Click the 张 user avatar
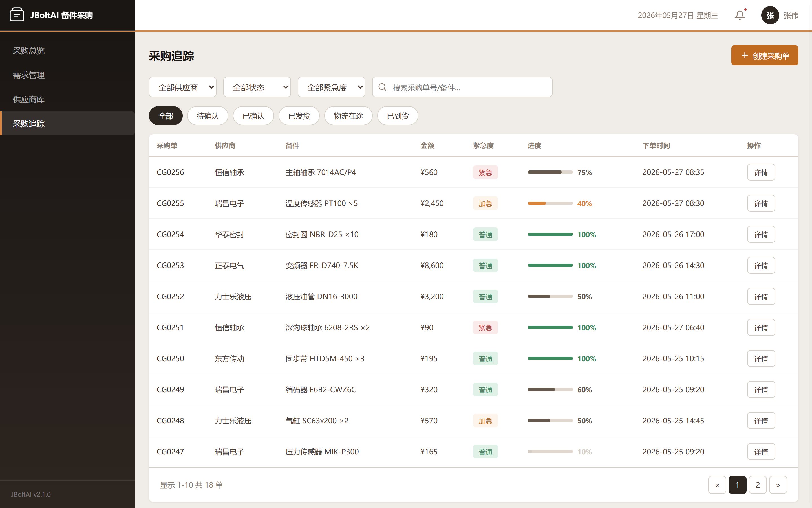 [770, 15]
